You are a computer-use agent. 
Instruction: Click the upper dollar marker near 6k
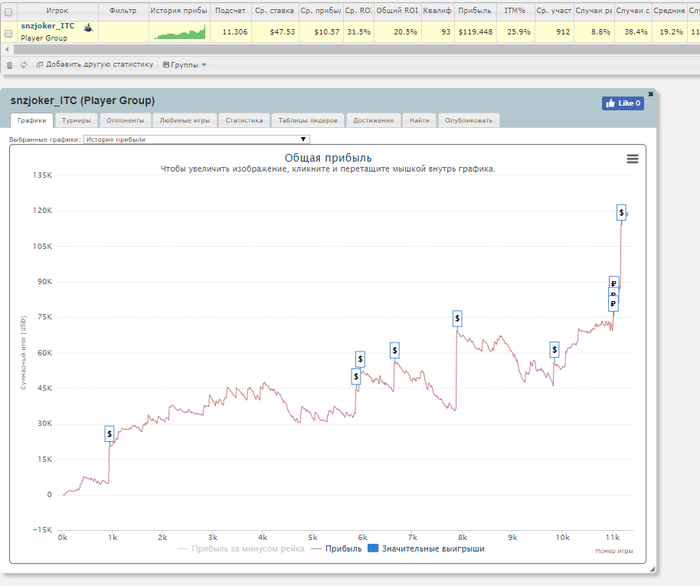click(x=360, y=359)
